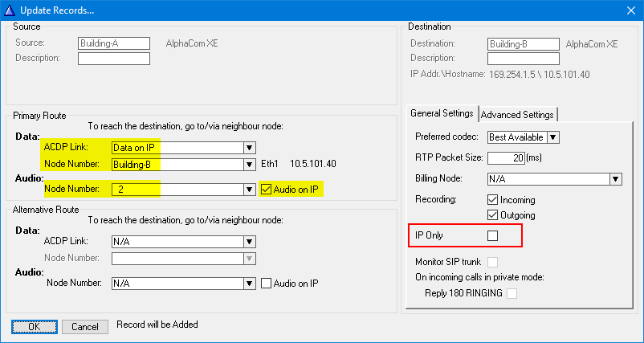Click the Cancel button
The height and width of the screenshot is (343, 644).
[x=85, y=327]
